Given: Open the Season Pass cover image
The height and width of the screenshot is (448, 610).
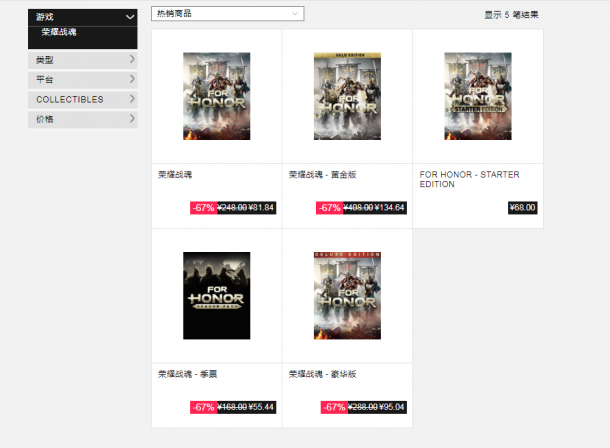Looking at the screenshot, I should pos(217,296).
